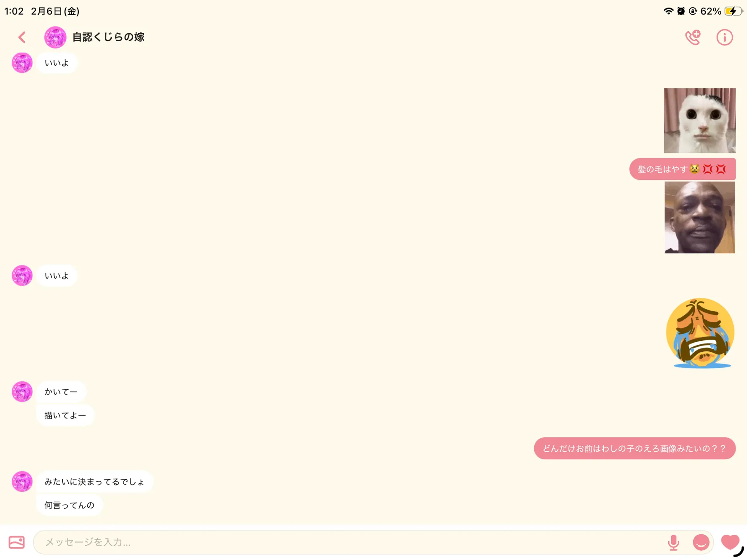Open the chat title 自認くじらの嫁
This screenshot has height=560, width=747.
(x=108, y=37)
